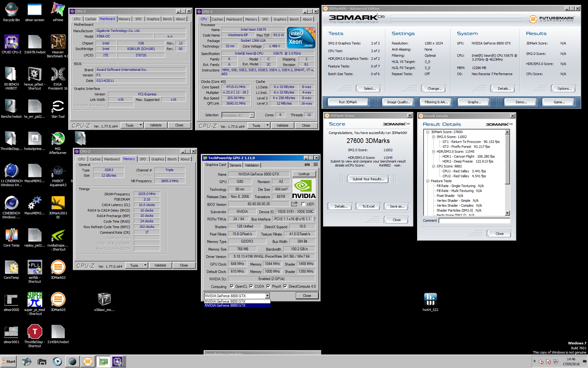
Task: Toggle the UEFI checkbox in GPU-Z
Action: click(x=303, y=204)
